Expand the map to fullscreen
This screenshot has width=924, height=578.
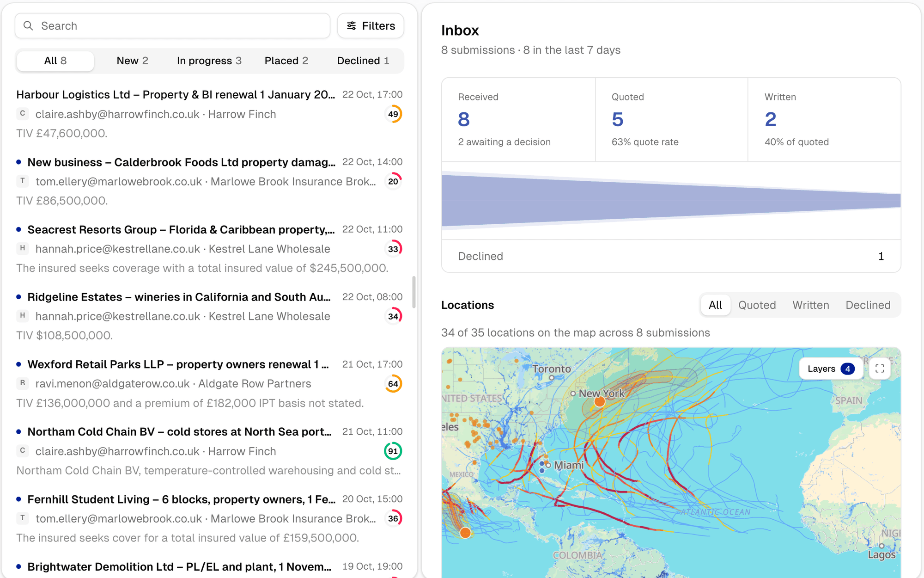pos(880,369)
